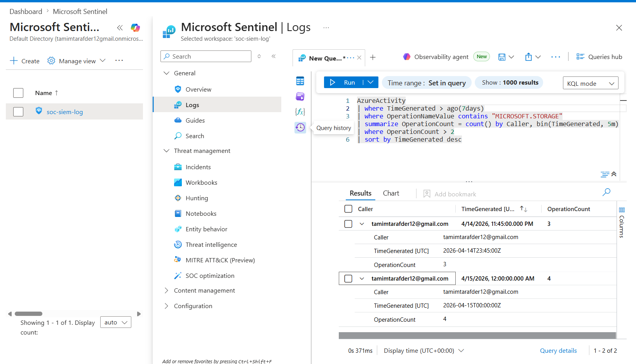Collapse the navigation menu double chevron
This screenshot has width=636, height=364.
coord(274,56)
